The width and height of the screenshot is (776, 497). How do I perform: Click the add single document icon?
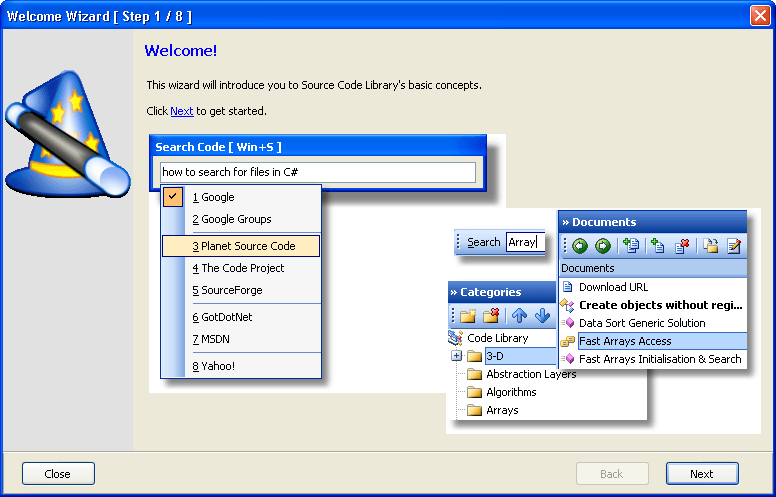point(657,246)
